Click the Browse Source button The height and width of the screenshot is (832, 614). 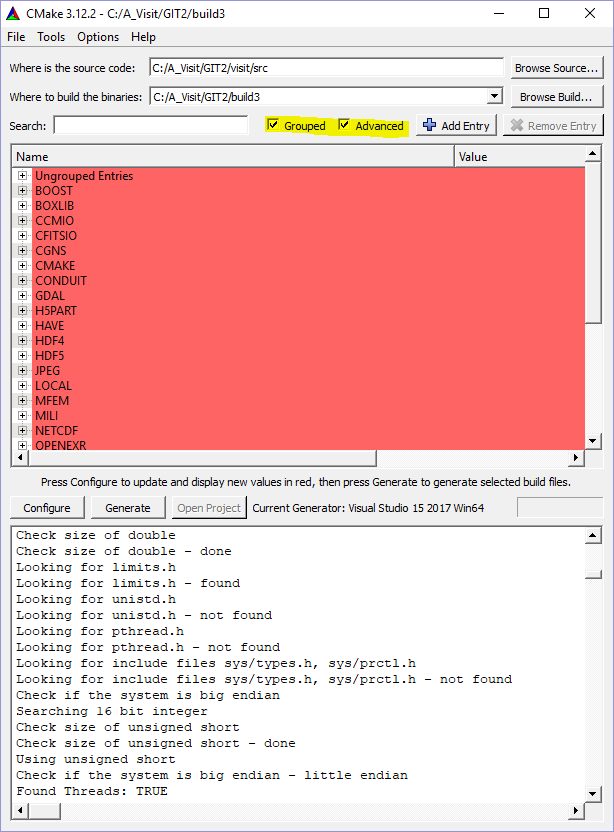[557, 68]
